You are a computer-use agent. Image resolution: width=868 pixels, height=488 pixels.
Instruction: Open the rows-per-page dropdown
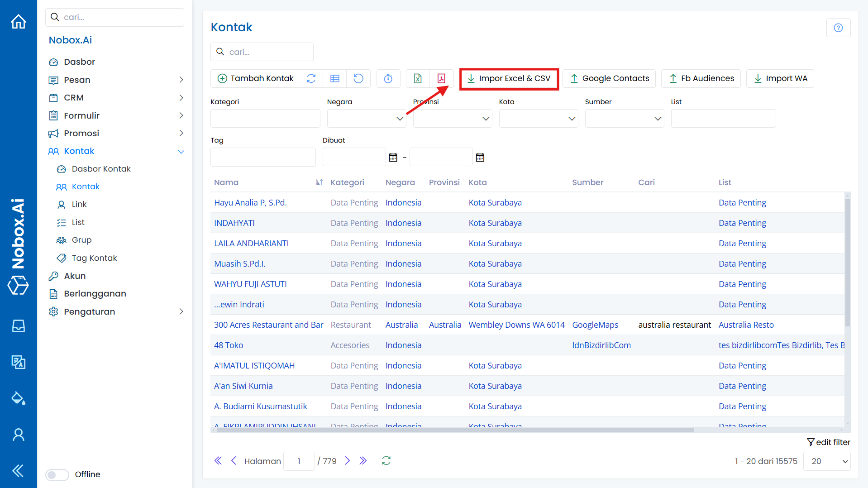826,461
